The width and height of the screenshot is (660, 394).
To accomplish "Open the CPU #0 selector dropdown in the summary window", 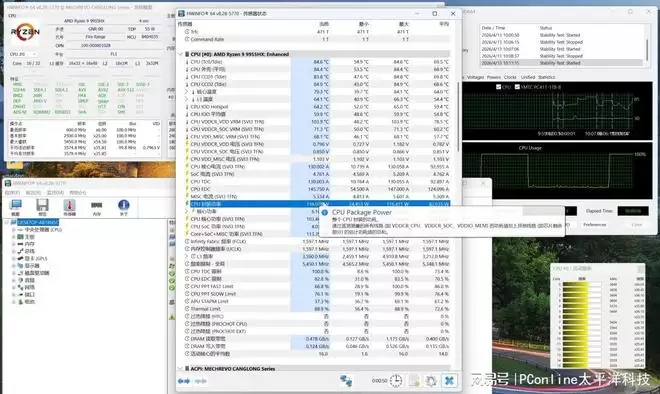I will (x=24, y=54).
